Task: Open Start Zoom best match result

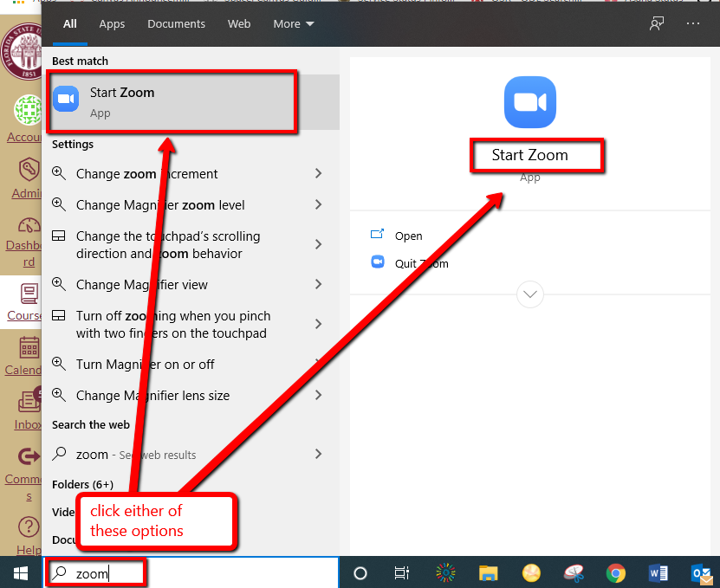Action: [x=173, y=102]
